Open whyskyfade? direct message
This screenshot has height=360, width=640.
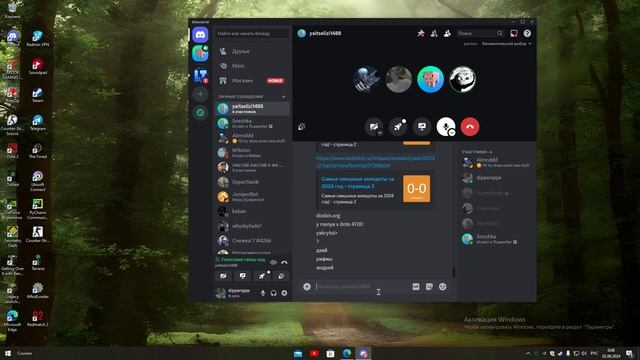click(x=253, y=226)
